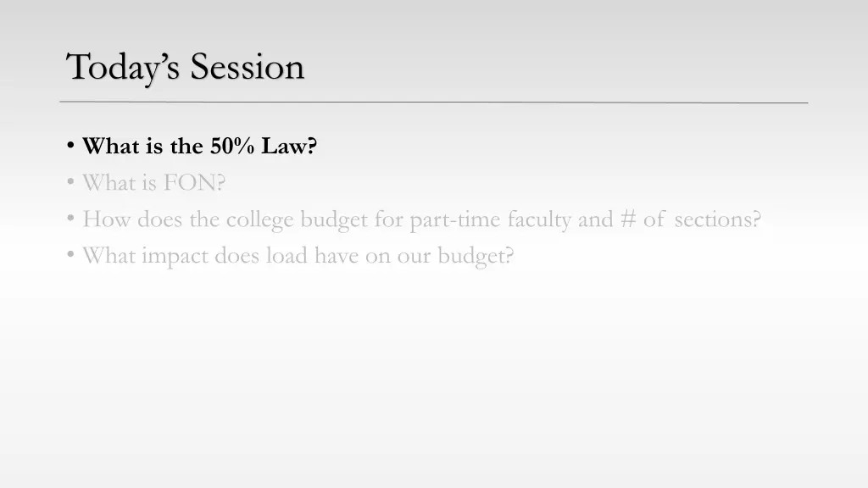The height and width of the screenshot is (488, 868).
Task: Click the word "Today's" in the title
Action: tap(123, 68)
